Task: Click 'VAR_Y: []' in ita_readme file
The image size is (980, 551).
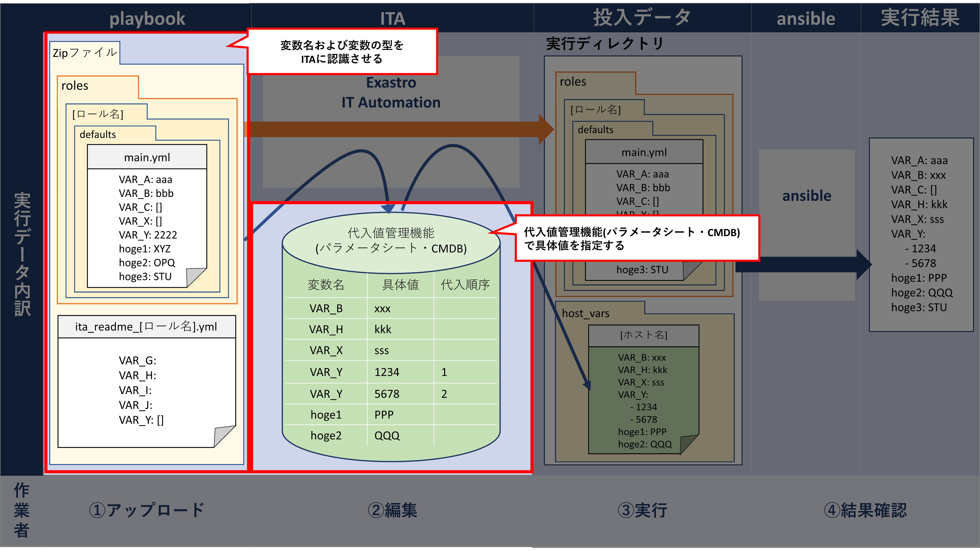Action: (141, 420)
